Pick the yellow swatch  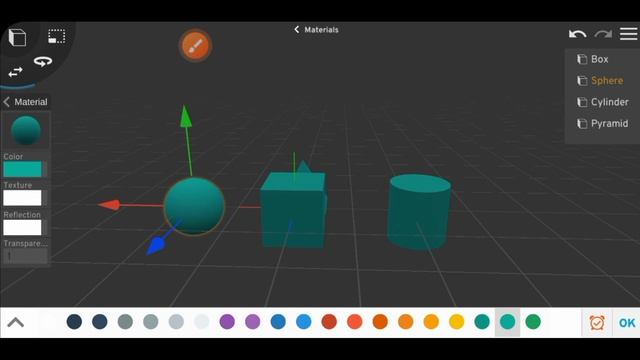(x=457, y=322)
